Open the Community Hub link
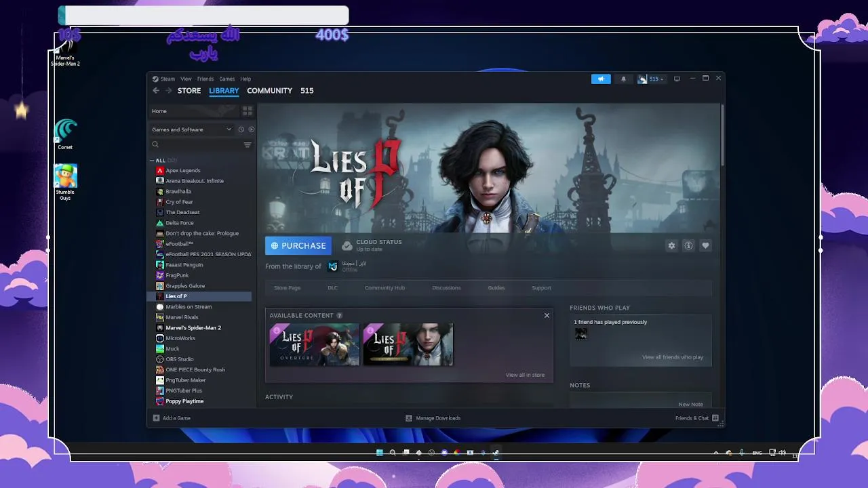Image resolution: width=868 pixels, height=488 pixels. click(384, 288)
